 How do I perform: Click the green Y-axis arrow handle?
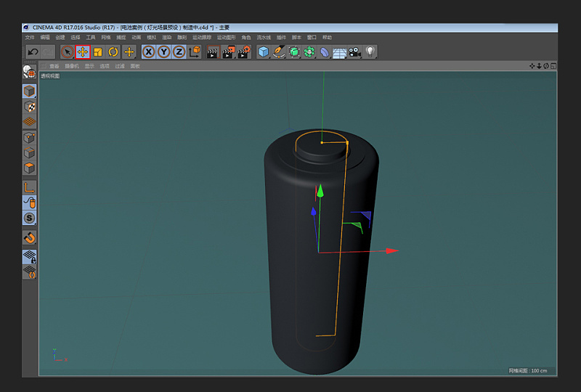[320, 191]
